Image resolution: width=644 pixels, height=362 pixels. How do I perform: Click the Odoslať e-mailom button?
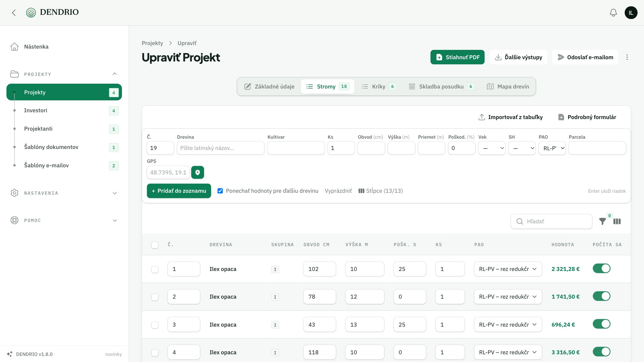coord(585,57)
